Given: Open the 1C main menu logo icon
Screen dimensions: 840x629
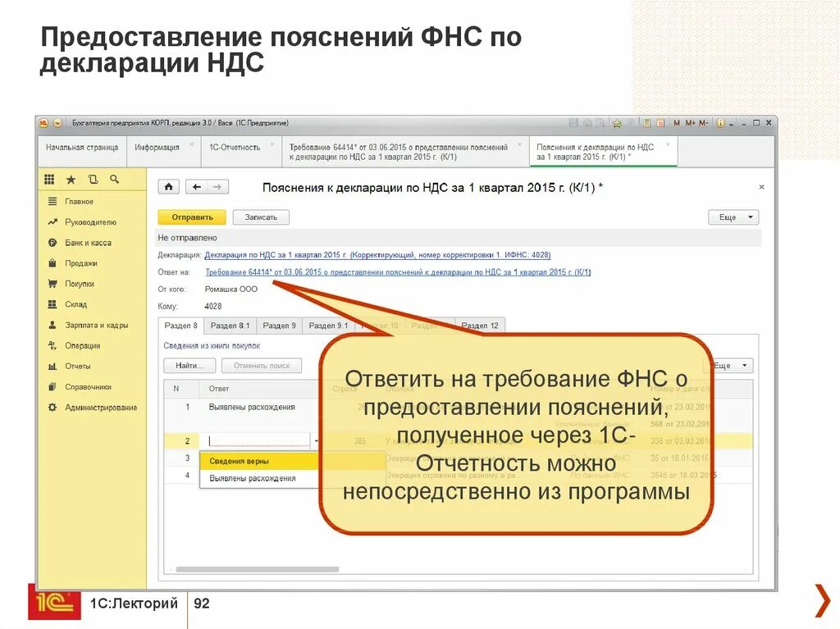Looking at the screenshot, I should click(44, 123).
